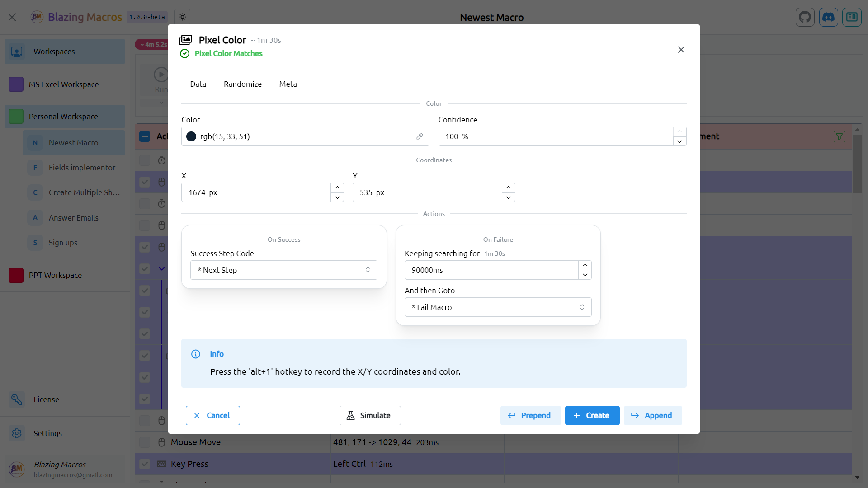This screenshot has height=488, width=868.
Task: Switch to the Data tab
Action: pyautogui.click(x=198, y=84)
